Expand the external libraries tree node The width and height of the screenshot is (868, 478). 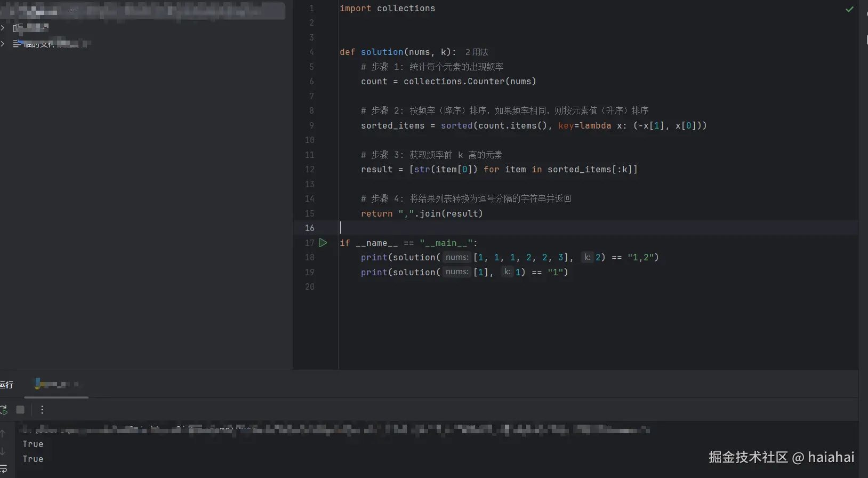(3, 27)
